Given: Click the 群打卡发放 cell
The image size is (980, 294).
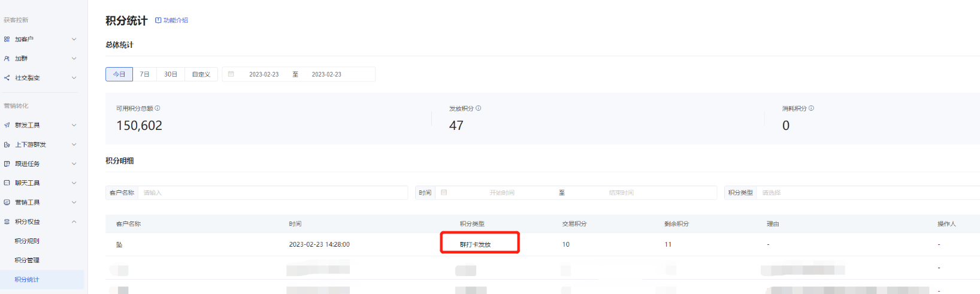Looking at the screenshot, I should [x=476, y=244].
